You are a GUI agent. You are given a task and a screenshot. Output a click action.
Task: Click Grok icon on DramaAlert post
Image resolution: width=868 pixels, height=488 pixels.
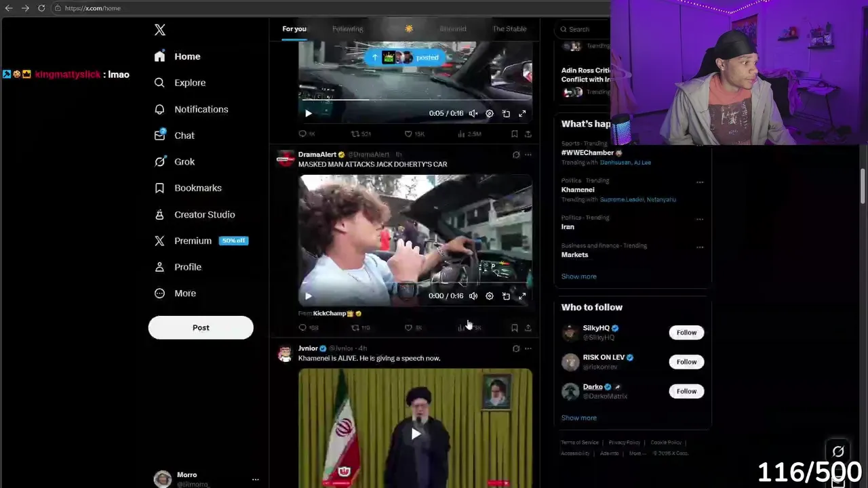[516, 155]
